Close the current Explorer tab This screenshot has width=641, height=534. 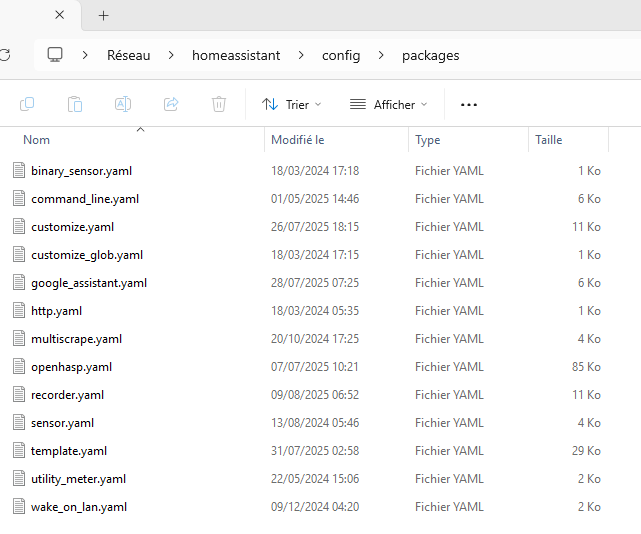(59, 15)
